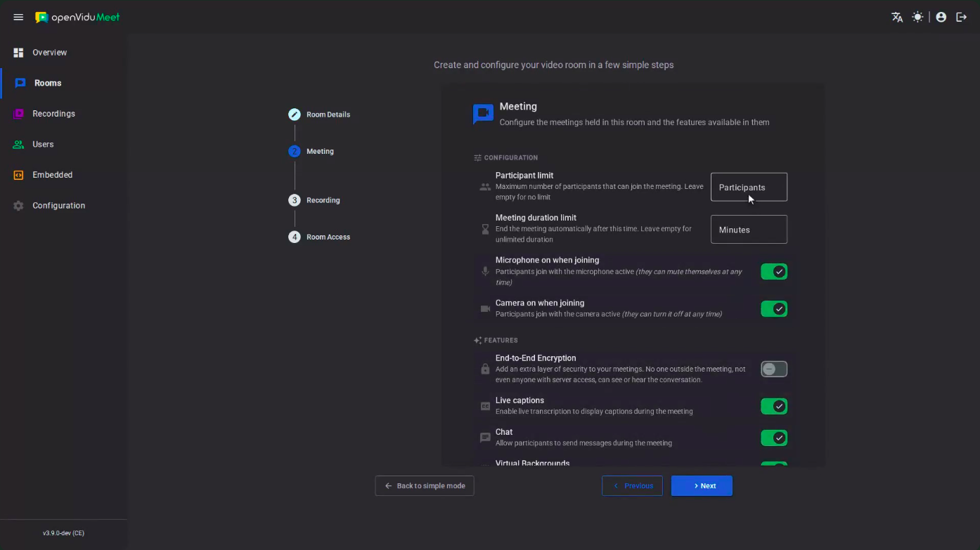Open Configuration in the sidebar
This screenshot has width=980, height=550.
tap(64, 206)
